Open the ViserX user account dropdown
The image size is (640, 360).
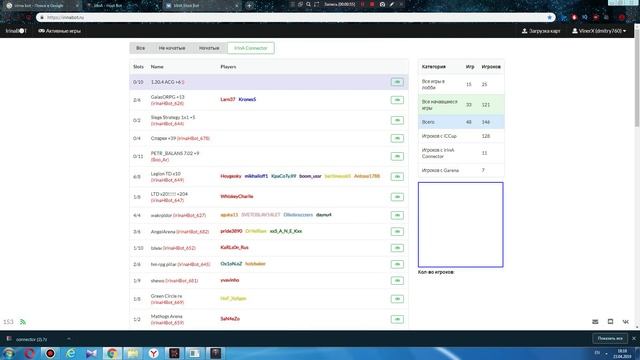point(599,31)
